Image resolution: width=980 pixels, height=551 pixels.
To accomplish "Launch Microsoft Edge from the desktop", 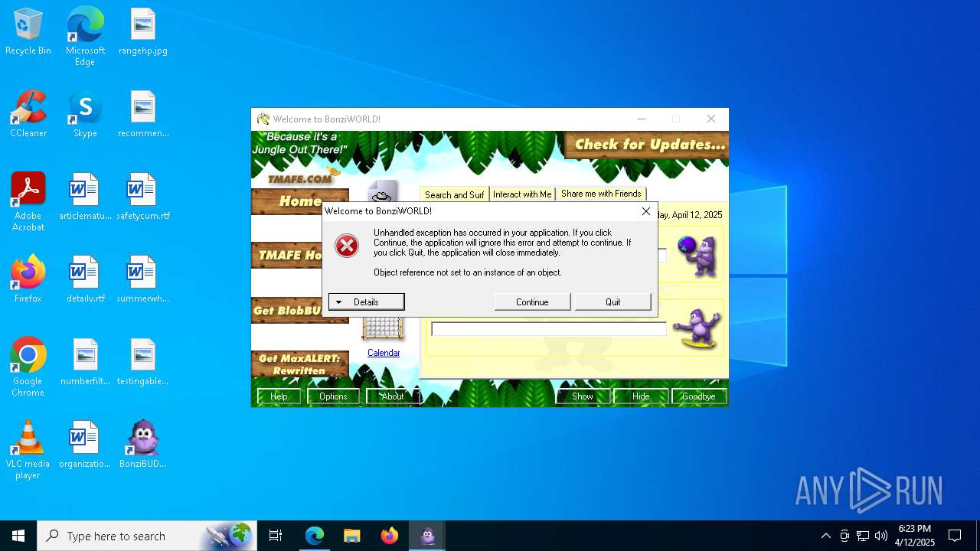I will [x=85, y=37].
